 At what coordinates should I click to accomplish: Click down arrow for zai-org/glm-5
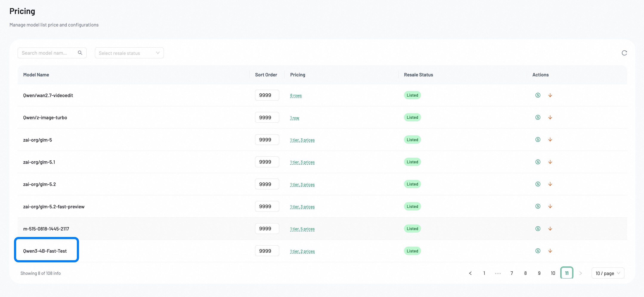[x=550, y=139]
